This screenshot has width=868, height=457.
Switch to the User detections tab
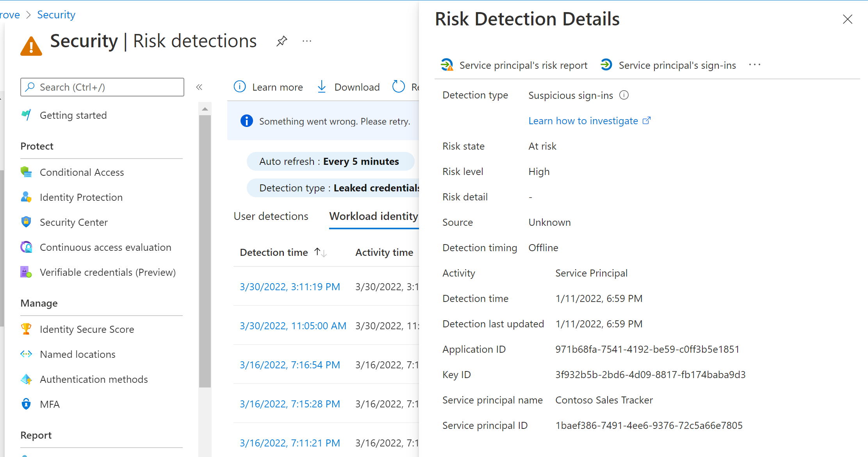271,216
